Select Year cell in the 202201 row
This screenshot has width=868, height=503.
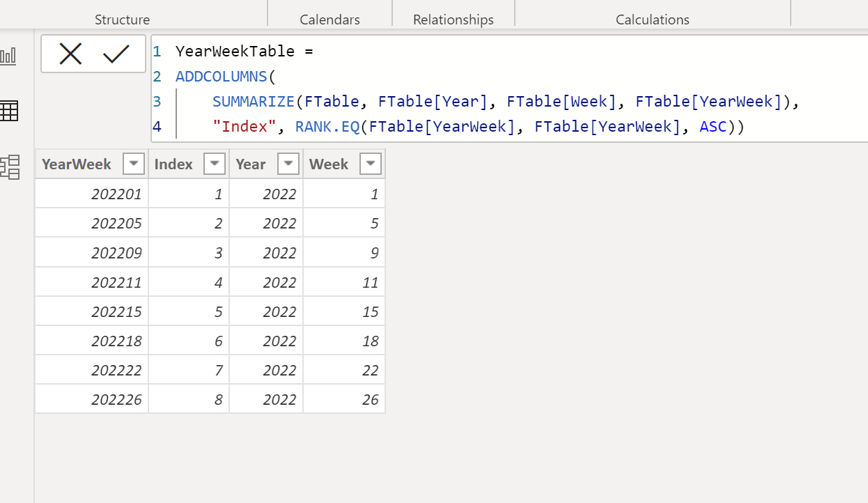(266, 194)
